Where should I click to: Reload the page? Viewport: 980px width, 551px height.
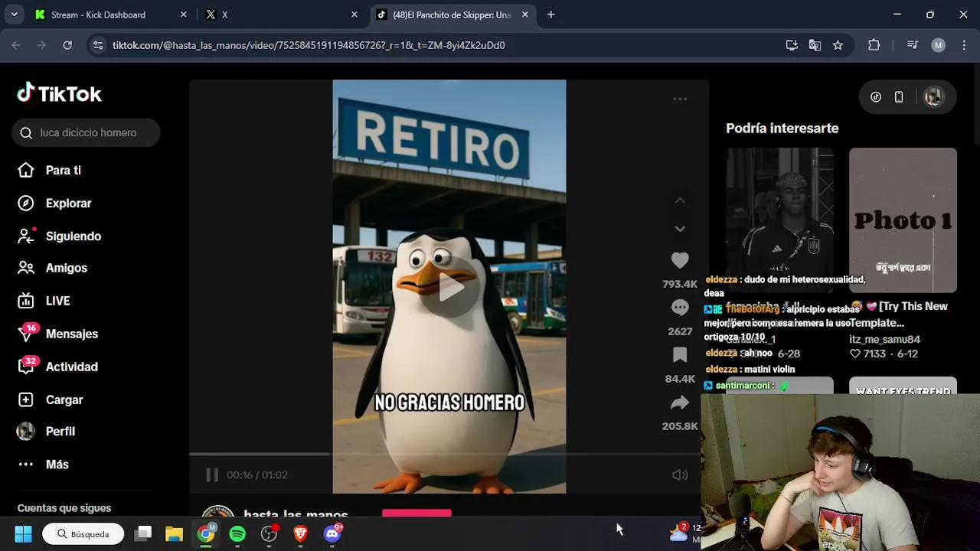(67, 45)
